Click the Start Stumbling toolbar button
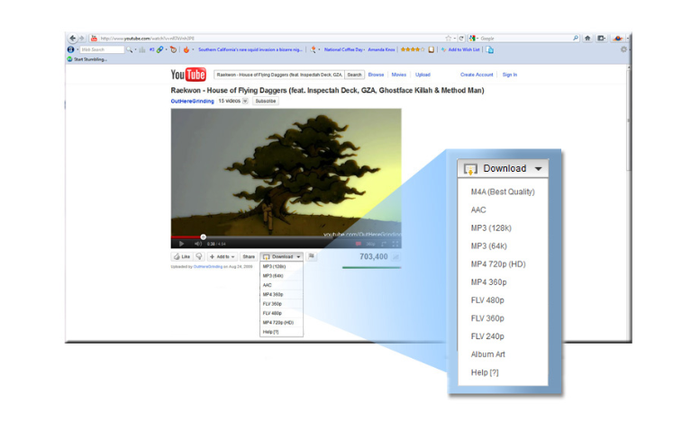Image resolution: width=700 pixels, height=437 pixels. pos(87,59)
